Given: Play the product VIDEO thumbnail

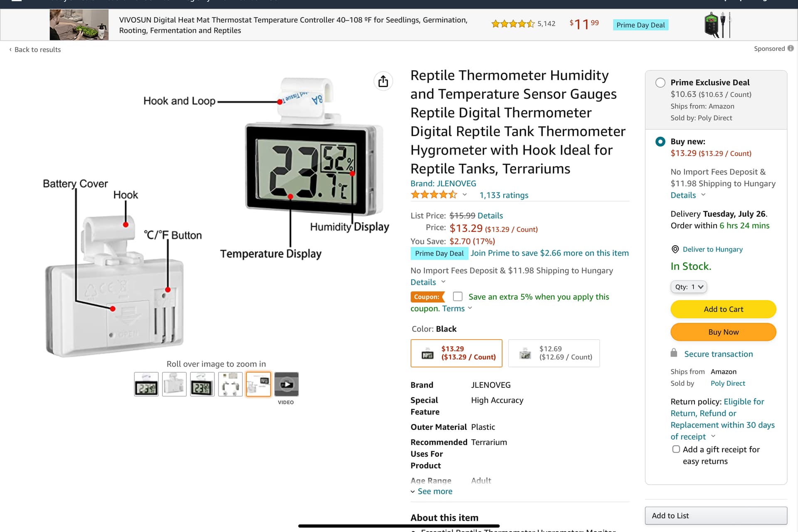Looking at the screenshot, I should point(286,384).
